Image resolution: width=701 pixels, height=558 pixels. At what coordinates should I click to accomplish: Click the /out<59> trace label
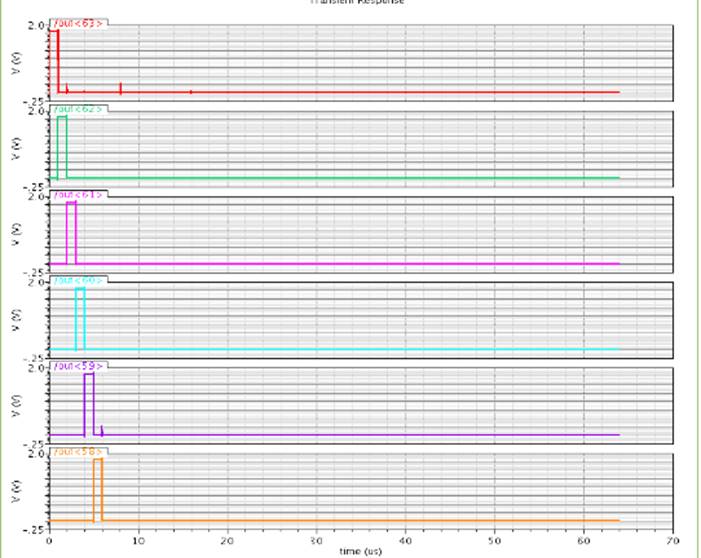[x=78, y=366]
